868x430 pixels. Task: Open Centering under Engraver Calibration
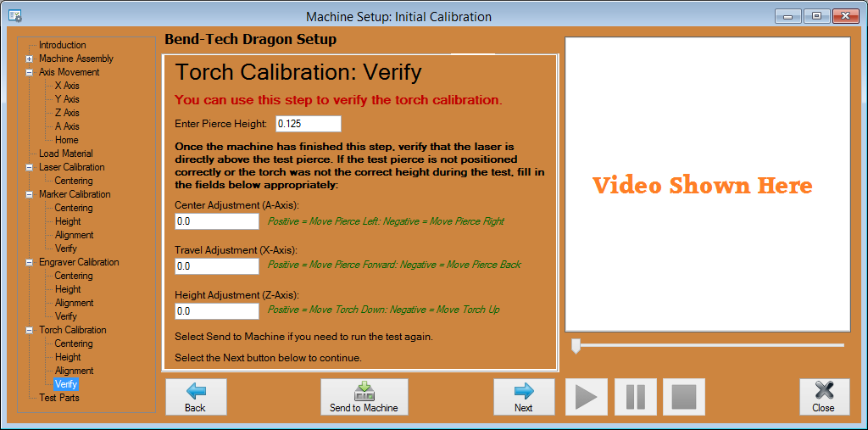coord(74,276)
